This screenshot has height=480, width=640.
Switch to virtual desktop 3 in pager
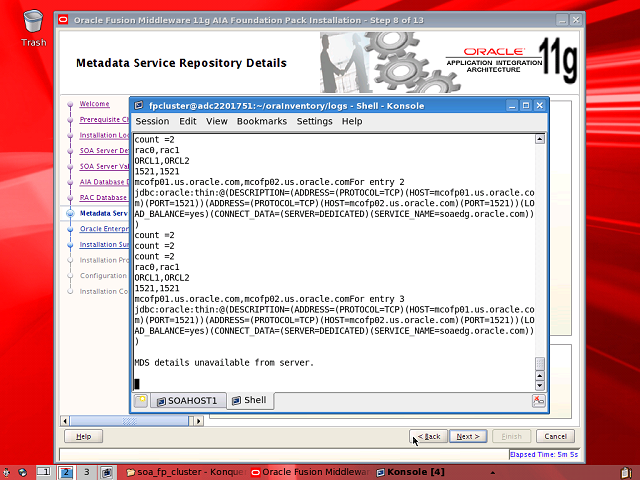pyautogui.click(x=87, y=471)
